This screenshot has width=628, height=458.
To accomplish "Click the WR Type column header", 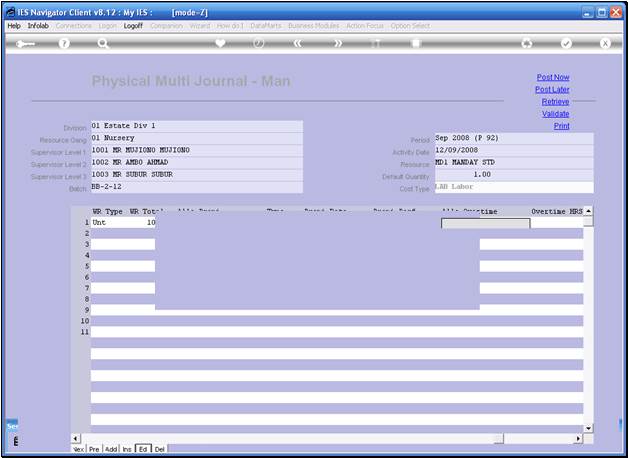I will tap(107, 211).
